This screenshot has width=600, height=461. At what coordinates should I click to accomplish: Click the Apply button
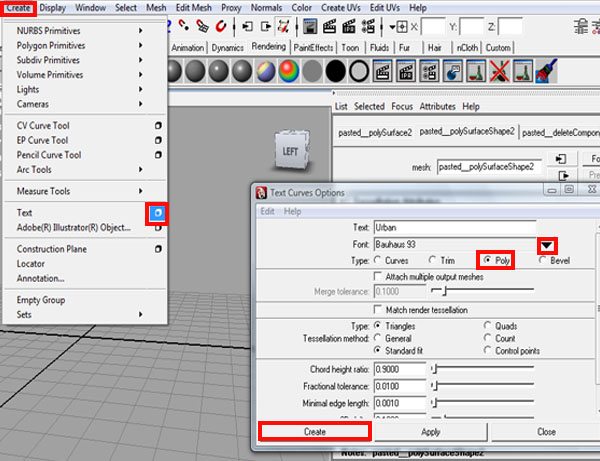point(430,432)
